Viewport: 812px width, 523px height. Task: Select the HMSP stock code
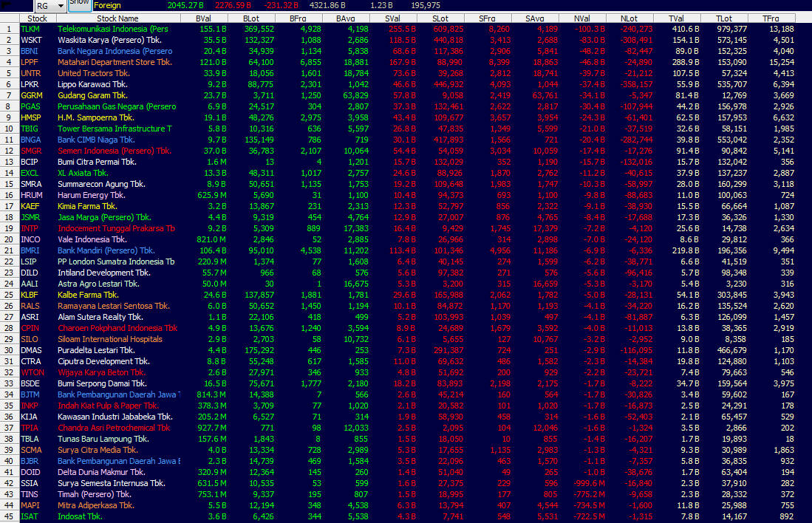click(31, 117)
